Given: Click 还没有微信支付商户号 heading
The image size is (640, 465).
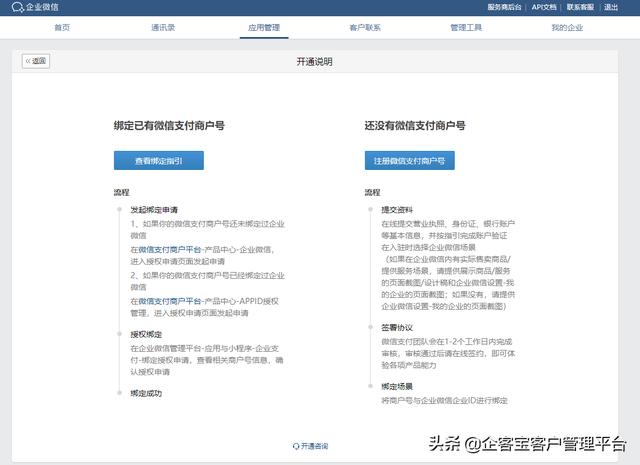Looking at the screenshot, I should (415, 125).
